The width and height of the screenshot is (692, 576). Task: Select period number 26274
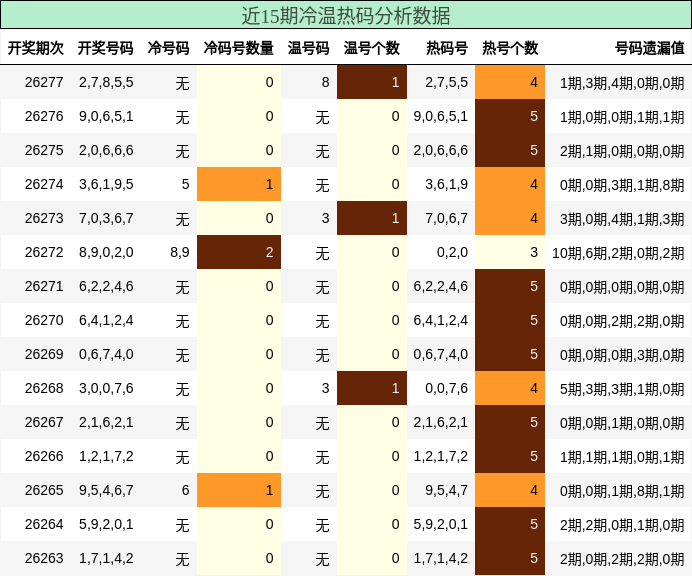44,184
